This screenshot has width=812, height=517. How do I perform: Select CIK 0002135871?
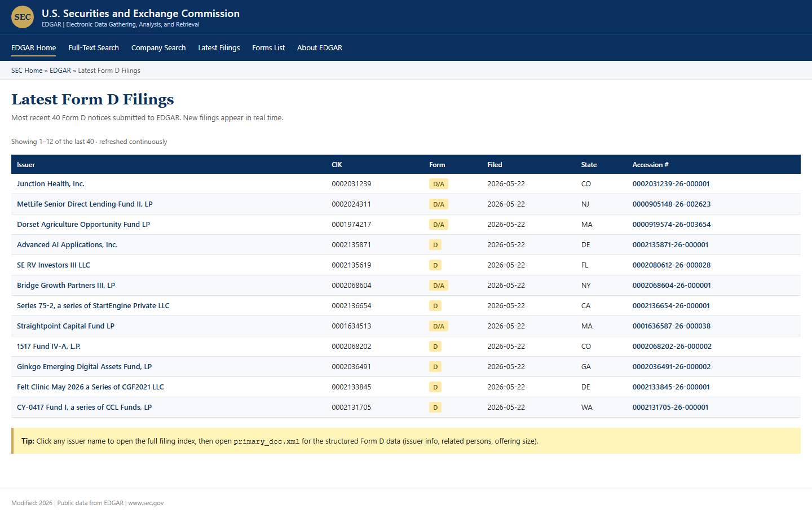351,245
